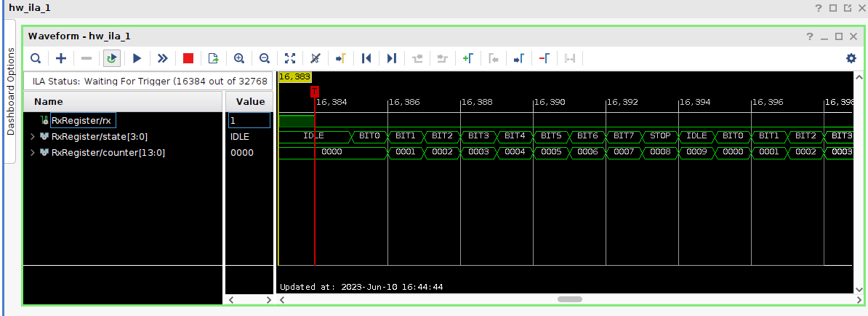Jump to the end of the waveform
This screenshot has height=316, width=868.
point(391,58)
